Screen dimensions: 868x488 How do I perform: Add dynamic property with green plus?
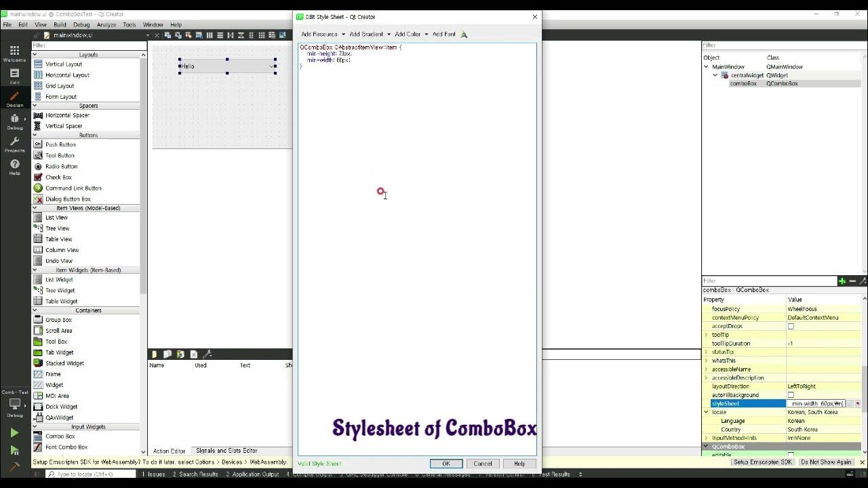coord(842,281)
